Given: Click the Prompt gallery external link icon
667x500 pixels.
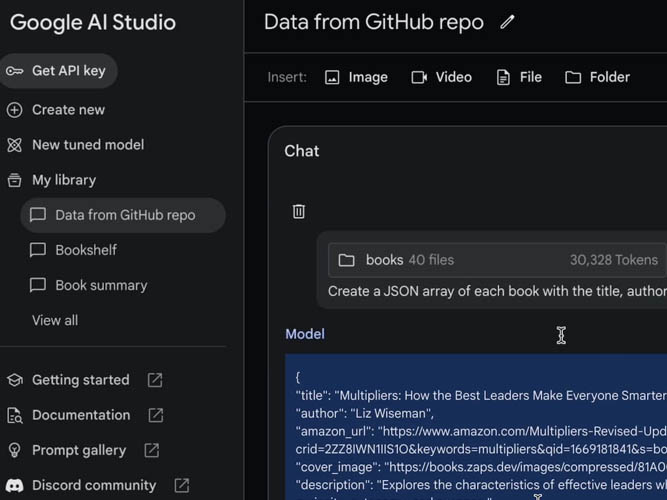Looking at the screenshot, I should (x=152, y=450).
